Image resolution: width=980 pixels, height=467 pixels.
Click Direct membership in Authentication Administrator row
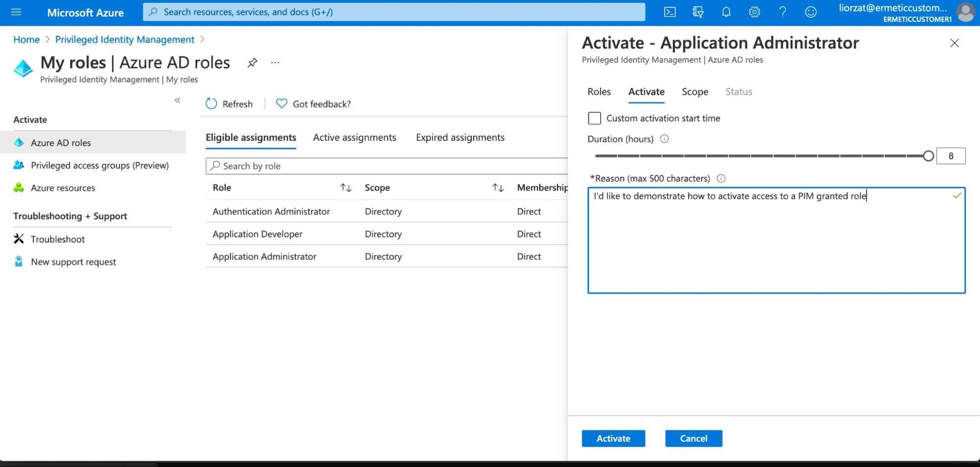point(528,211)
